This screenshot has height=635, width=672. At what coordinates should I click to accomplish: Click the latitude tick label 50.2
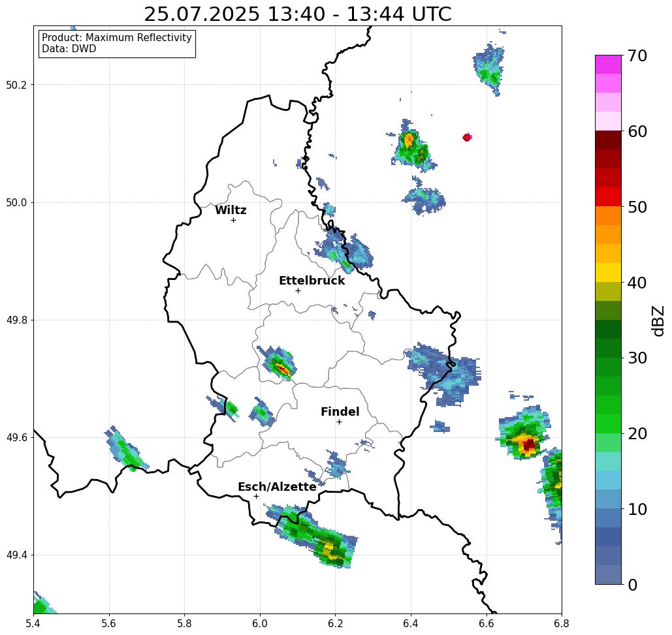[x=16, y=85]
